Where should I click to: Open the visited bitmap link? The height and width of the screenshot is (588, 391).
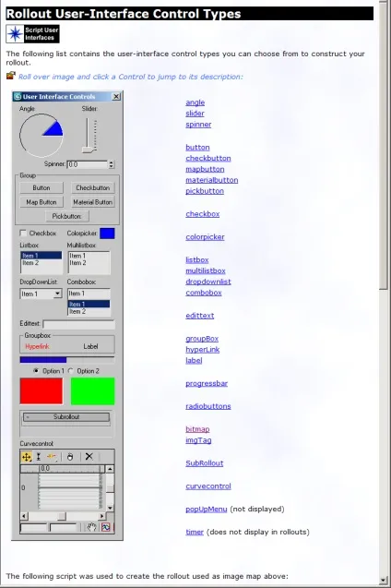(197, 429)
